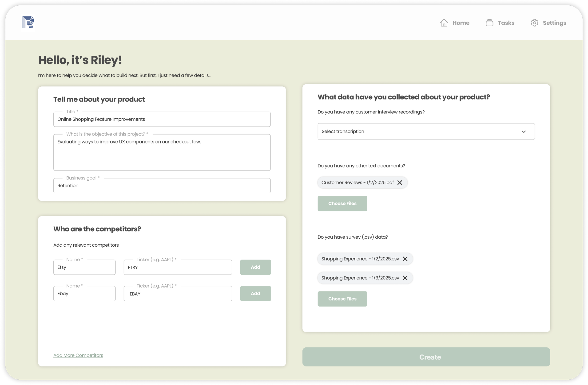
Task: Click the Settings gear icon
Action: coord(534,23)
